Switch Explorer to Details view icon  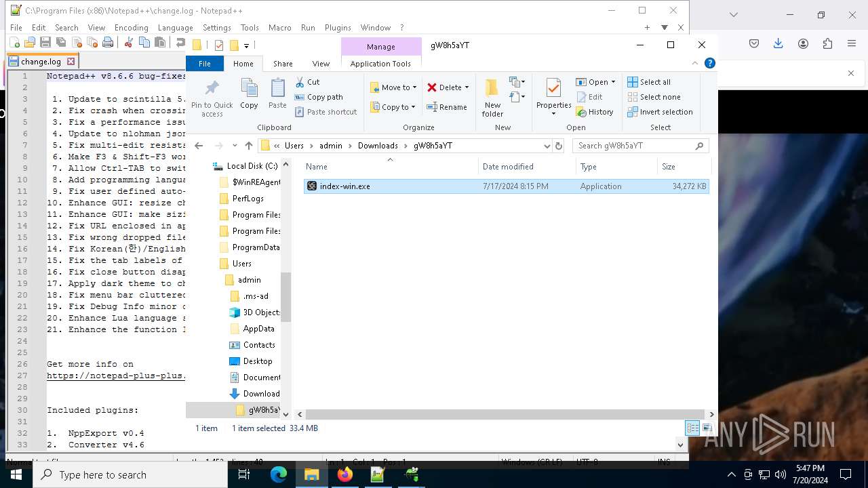point(692,428)
